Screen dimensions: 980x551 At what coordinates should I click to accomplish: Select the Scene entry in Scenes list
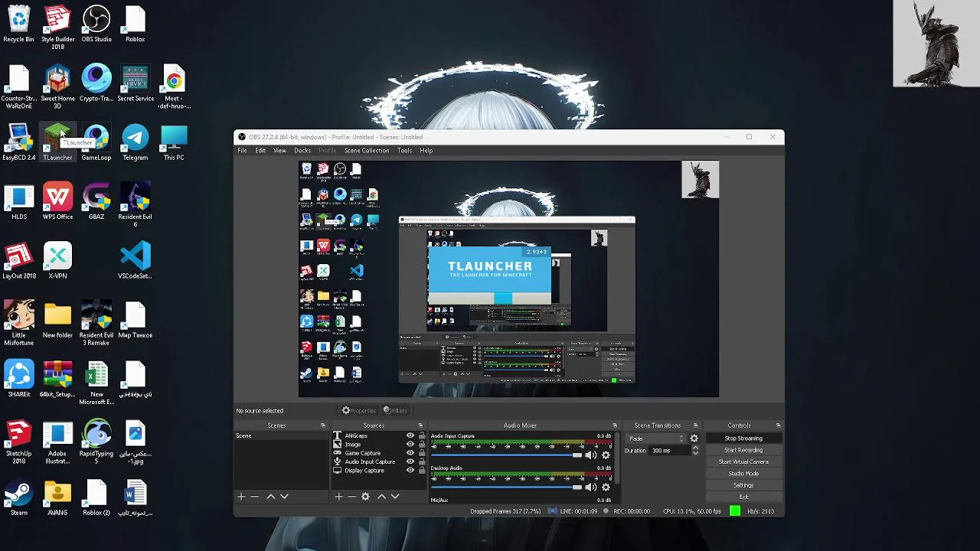[x=282, y=436]
